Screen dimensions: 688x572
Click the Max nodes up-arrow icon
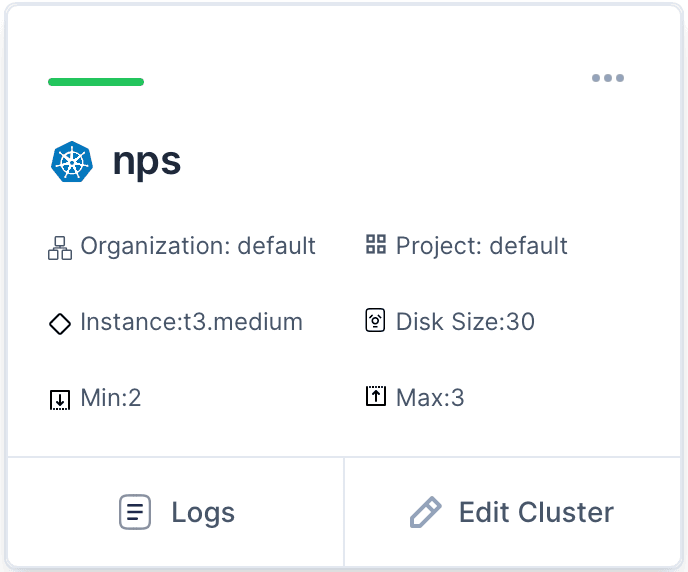pos(376,397)
